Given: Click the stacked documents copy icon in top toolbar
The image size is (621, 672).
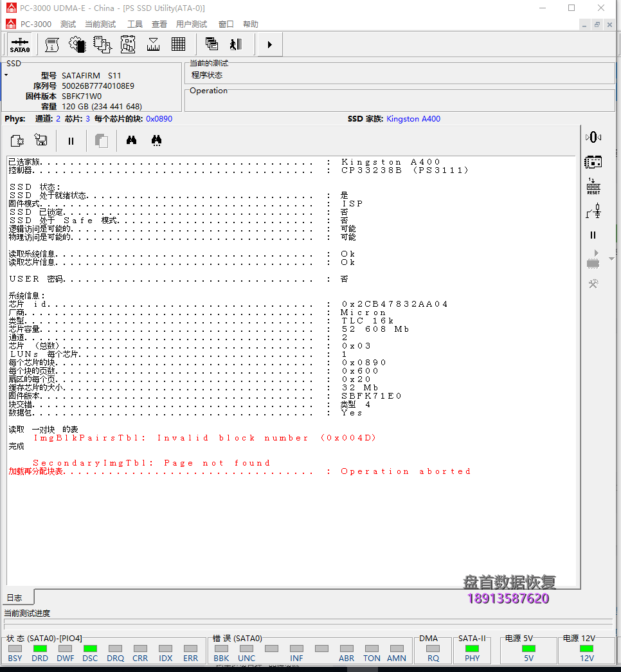Looking at the screenshot, I should 102,44.
